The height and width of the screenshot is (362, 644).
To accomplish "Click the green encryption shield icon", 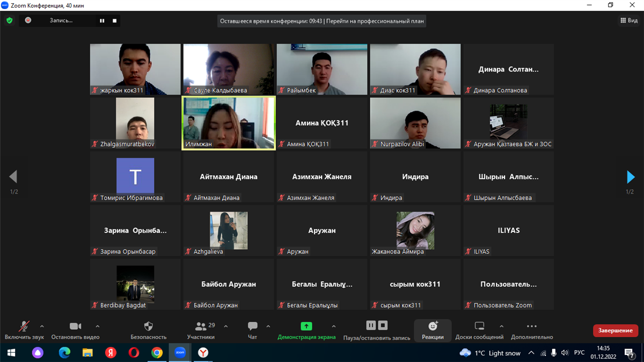I will tap(9, 20).
